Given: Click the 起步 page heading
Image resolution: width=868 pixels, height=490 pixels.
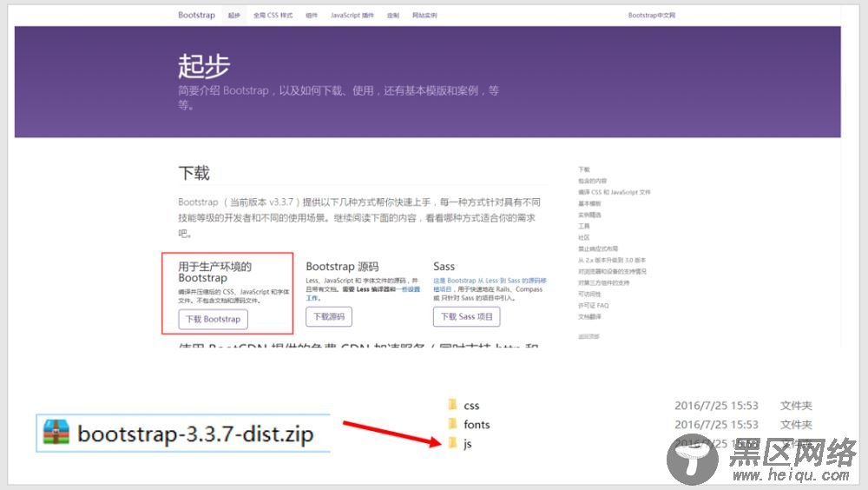Looking at the screenshot, I should [x=204, y=66].
